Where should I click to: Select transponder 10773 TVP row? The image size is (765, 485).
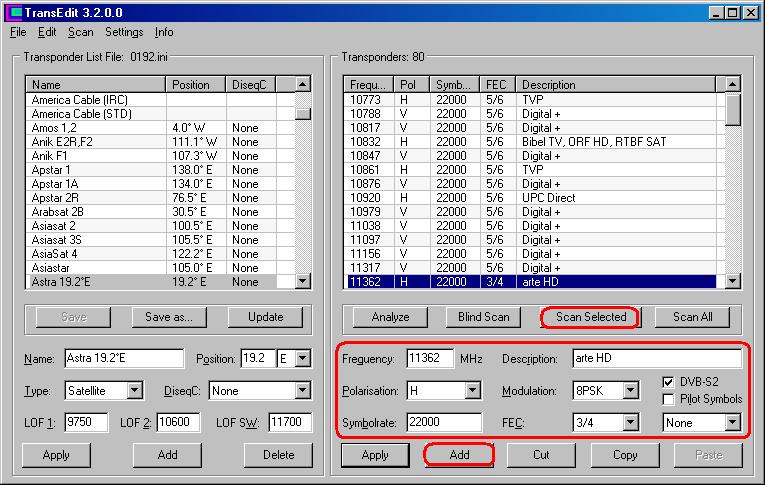[530, 100]
